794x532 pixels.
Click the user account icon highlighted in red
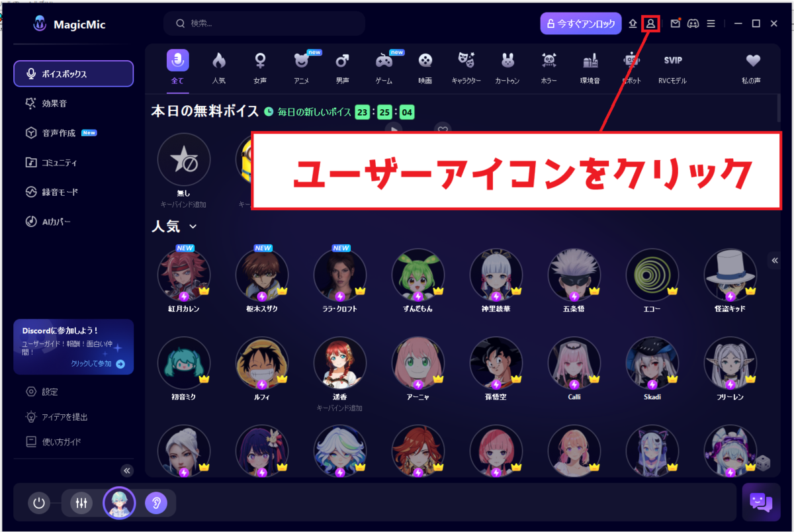(x=650, y=23)
